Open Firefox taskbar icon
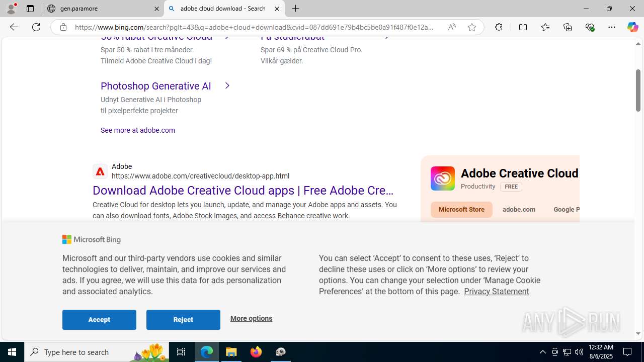Screen dimensions: 644x362 tap(256, 352)
